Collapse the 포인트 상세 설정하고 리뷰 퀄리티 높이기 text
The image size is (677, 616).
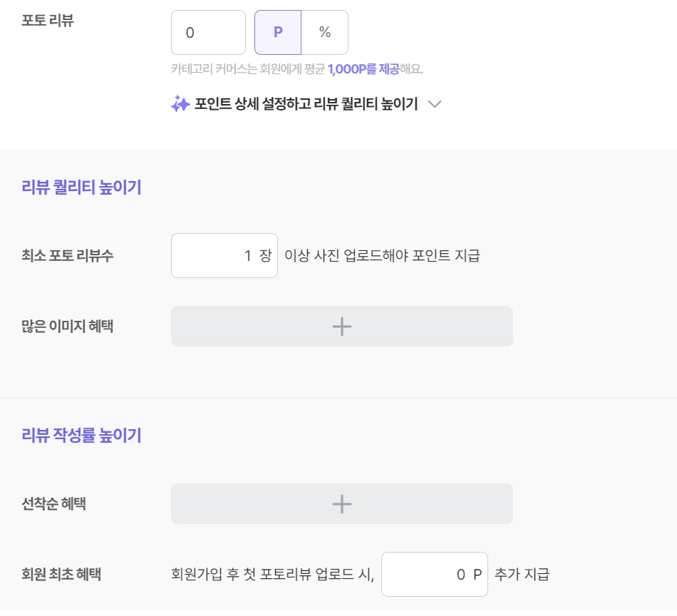tap(306, 104)
